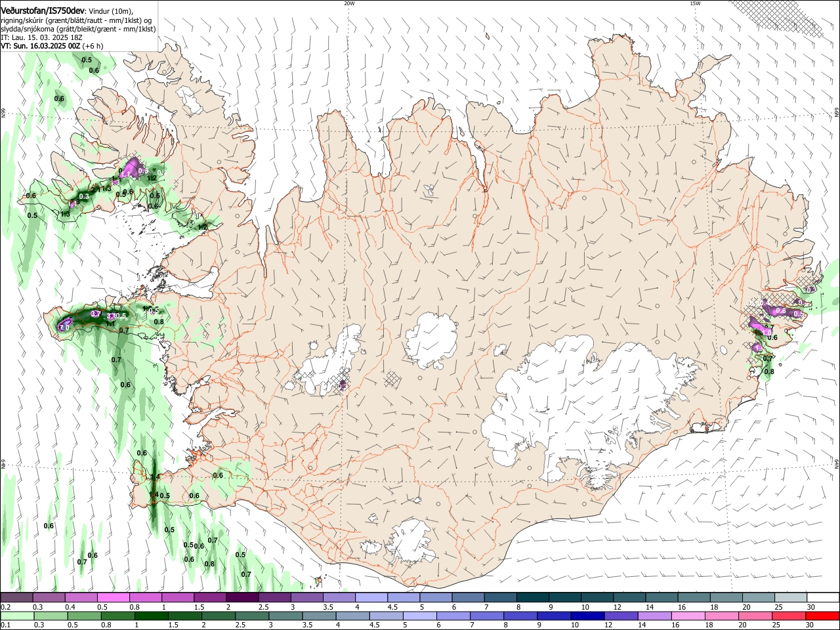Click the light periwinkle 4 swatch on snow scale

click(371, 598)
